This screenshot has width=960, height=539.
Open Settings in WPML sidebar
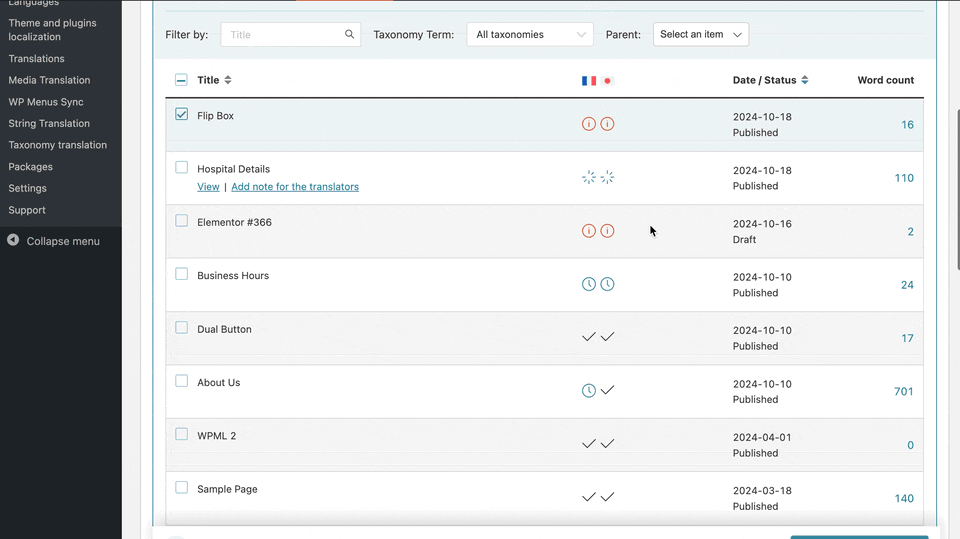point(28,188)
